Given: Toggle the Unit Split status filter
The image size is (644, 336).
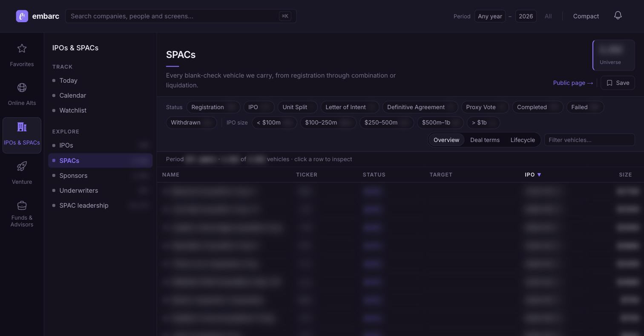Looking at the screenshot, I should pyautogui.click(x=297, y=107).
